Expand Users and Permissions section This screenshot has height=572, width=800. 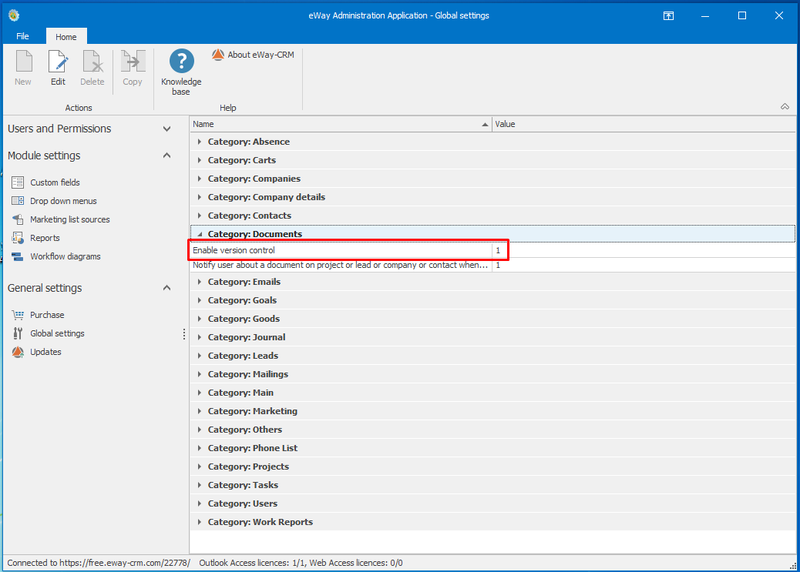[x=167, y=129]
